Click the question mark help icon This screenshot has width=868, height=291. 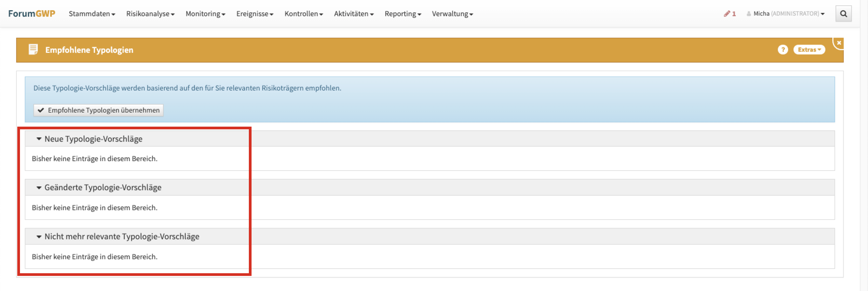coord(782,50)
